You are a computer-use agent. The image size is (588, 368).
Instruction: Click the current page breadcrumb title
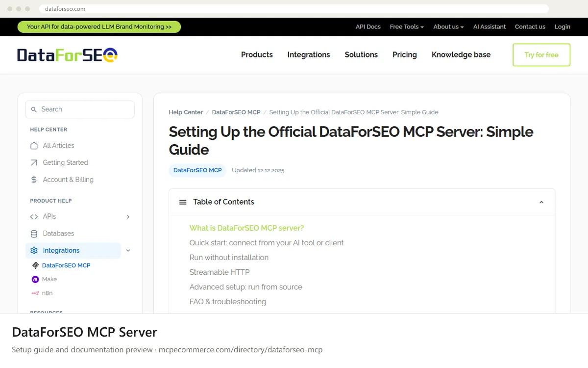click(354, 112)
